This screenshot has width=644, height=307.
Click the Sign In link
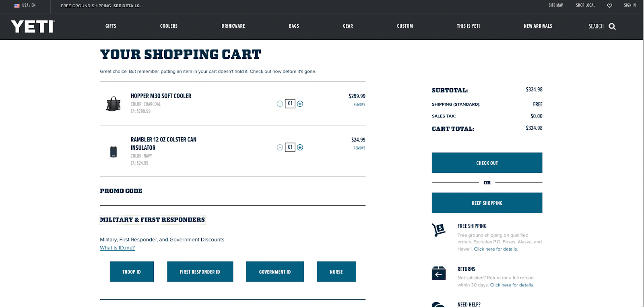click(x=630, y=5)
